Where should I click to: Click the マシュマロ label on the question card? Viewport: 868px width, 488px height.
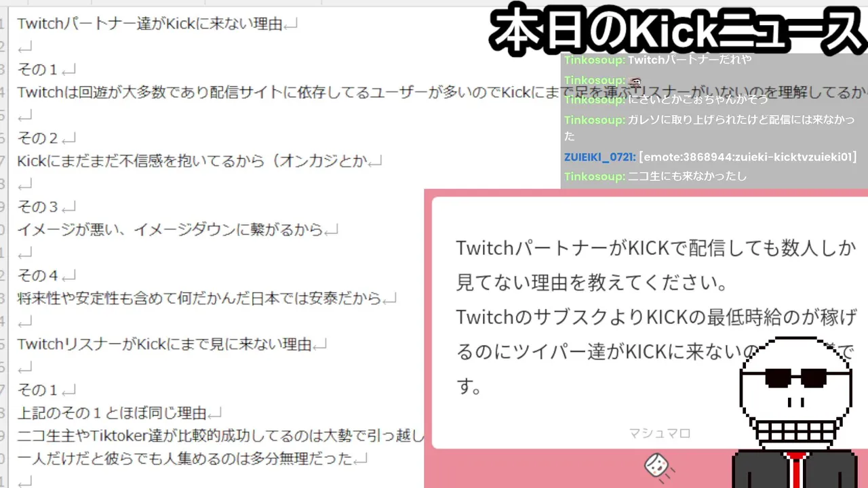[660, 432]
